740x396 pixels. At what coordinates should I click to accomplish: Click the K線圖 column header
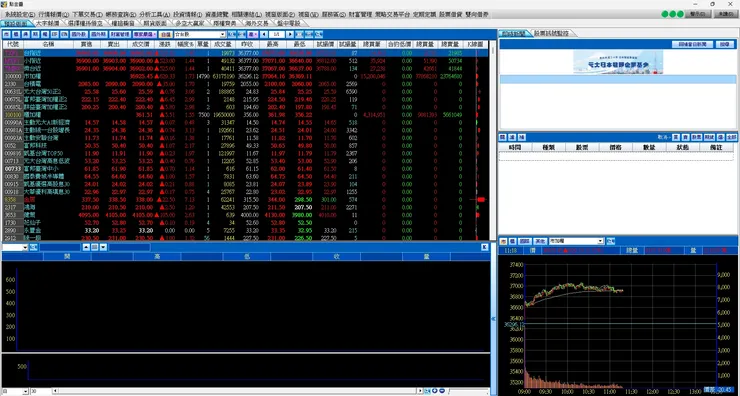click(476, 43)
